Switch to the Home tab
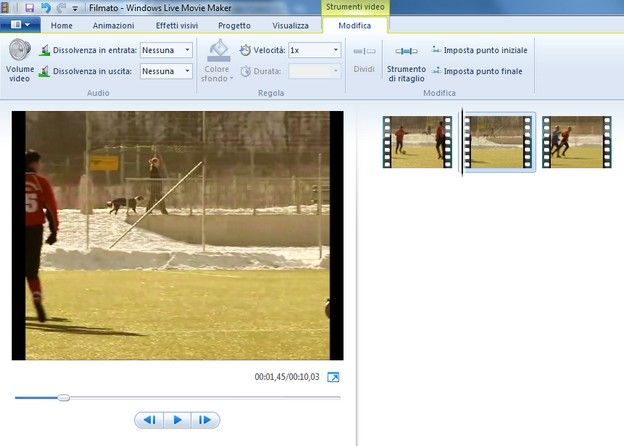The height and width of the screenshot is (446, 624). pos(62,25)
